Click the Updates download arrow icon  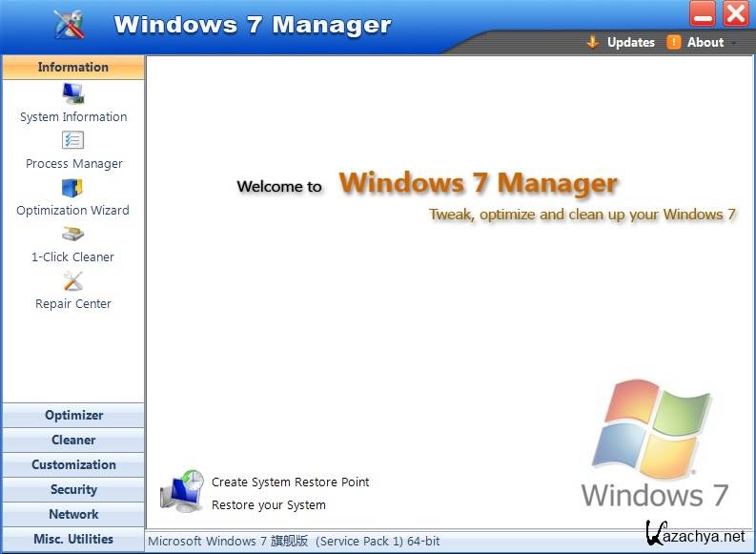click(592, 42)
